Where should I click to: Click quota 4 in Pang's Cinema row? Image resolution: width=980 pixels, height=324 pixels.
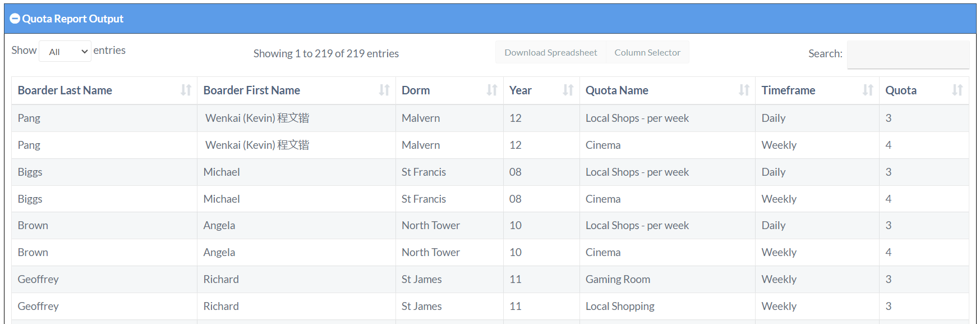(x=889, y=145)
